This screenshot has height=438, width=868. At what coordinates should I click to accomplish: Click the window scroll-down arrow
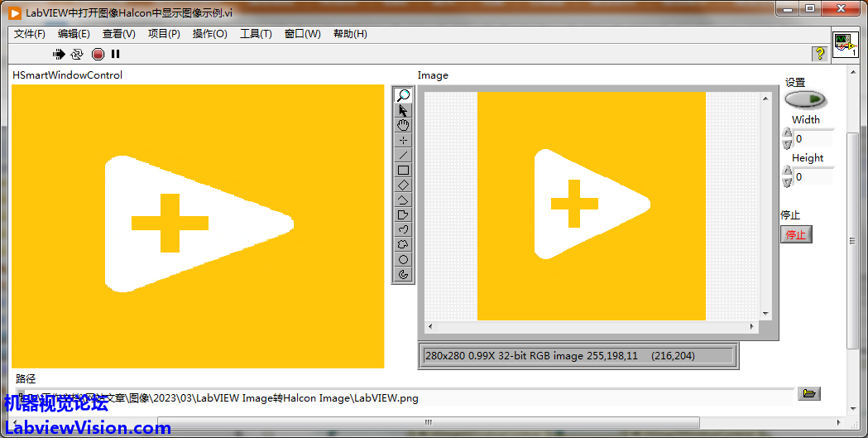tap(852, 409)
